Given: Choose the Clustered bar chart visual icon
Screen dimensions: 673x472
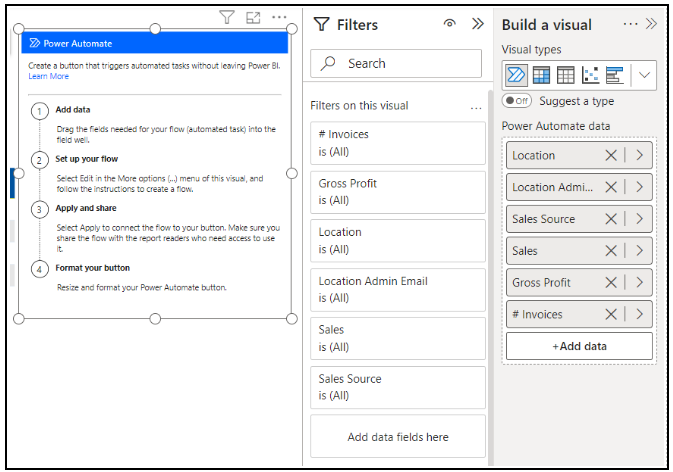Looking at the screenshot, I should pos(614,75).
